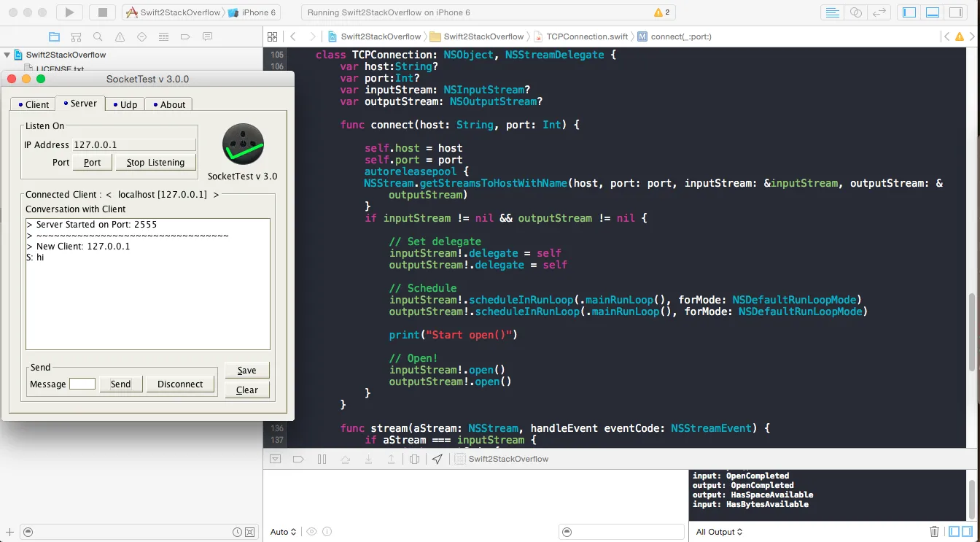Image resolution: width=980 pixels, height=542 pixels.
Task: Hide the debug area toggle icon
Action: tap(275, 459)
